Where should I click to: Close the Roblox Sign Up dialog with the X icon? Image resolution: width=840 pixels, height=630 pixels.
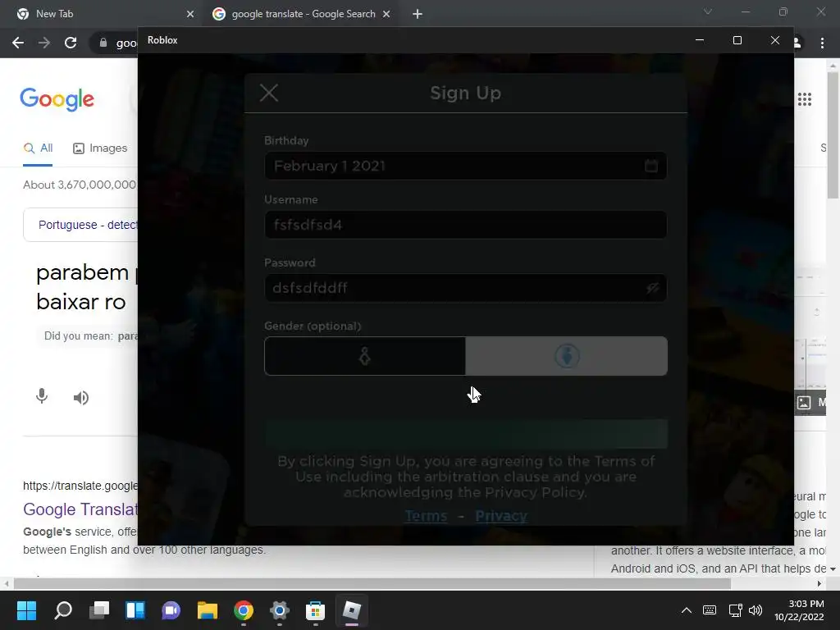pyautogui.click(x=269, y=93)
